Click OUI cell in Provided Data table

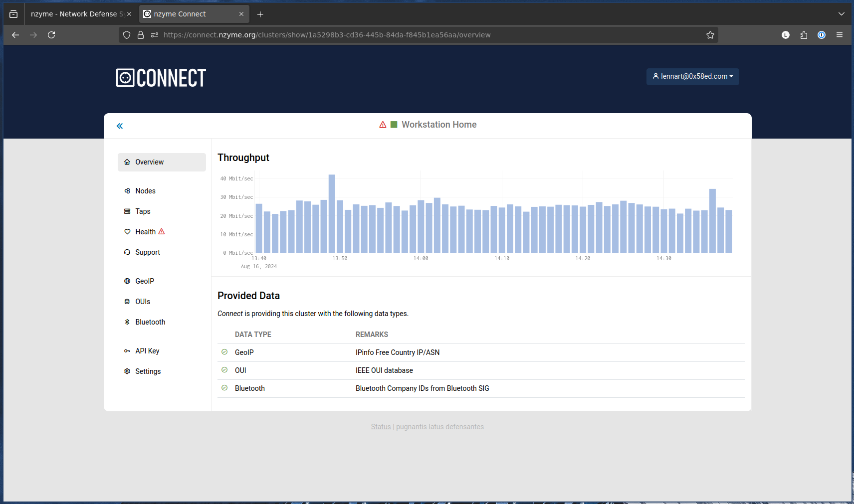(240, 370)
